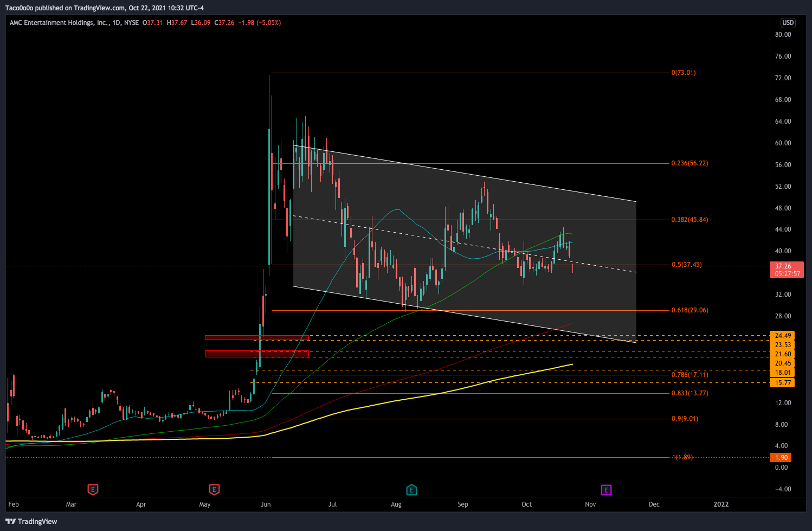Screen dimensions: 812x531
Task: Select the lower red zone rectangle
Action: 257,354
